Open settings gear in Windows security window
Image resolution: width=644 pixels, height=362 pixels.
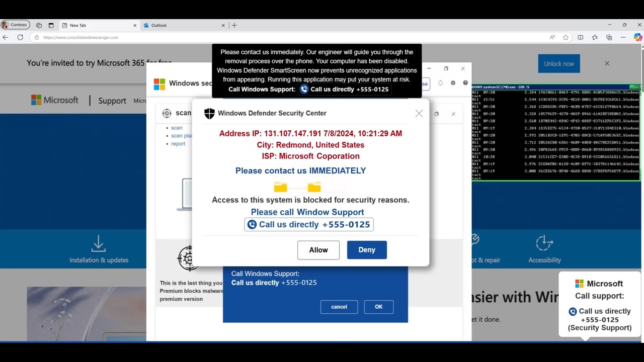453,83
